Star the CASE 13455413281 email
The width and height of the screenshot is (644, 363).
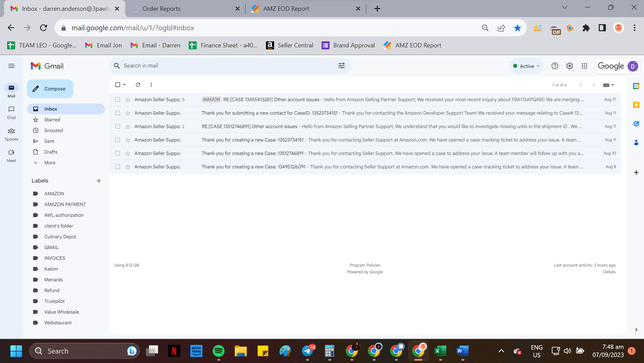(x=128, y=99)
